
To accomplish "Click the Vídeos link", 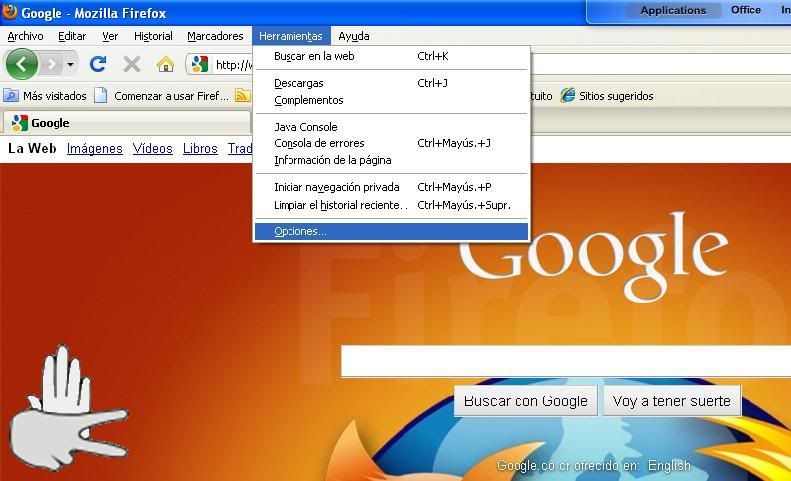I will pyautogui.click(x=152, y=148).
